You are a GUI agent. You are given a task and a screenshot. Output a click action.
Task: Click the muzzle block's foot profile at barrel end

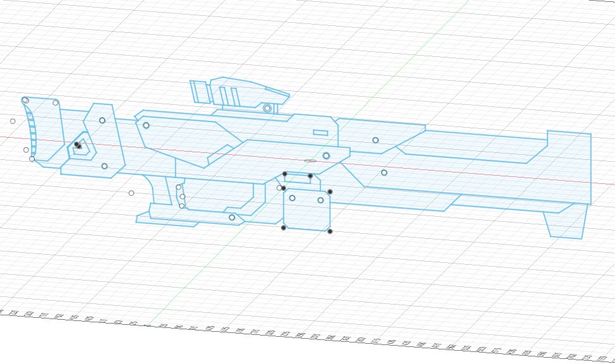click(565, 221)
